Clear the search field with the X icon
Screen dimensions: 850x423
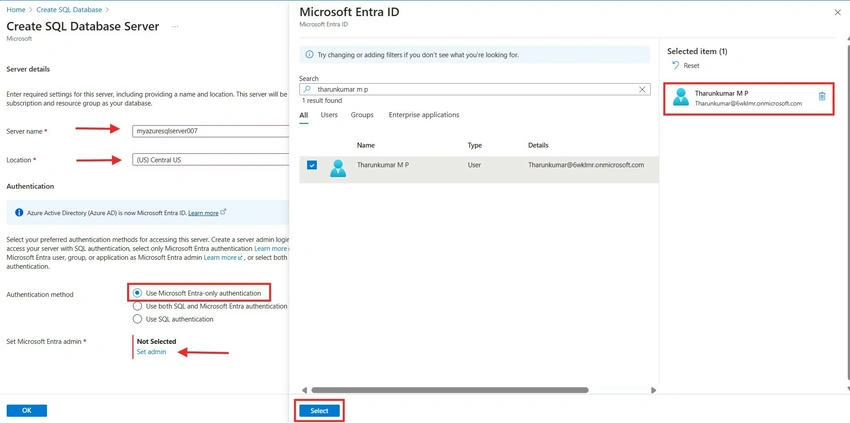(642, 89)
